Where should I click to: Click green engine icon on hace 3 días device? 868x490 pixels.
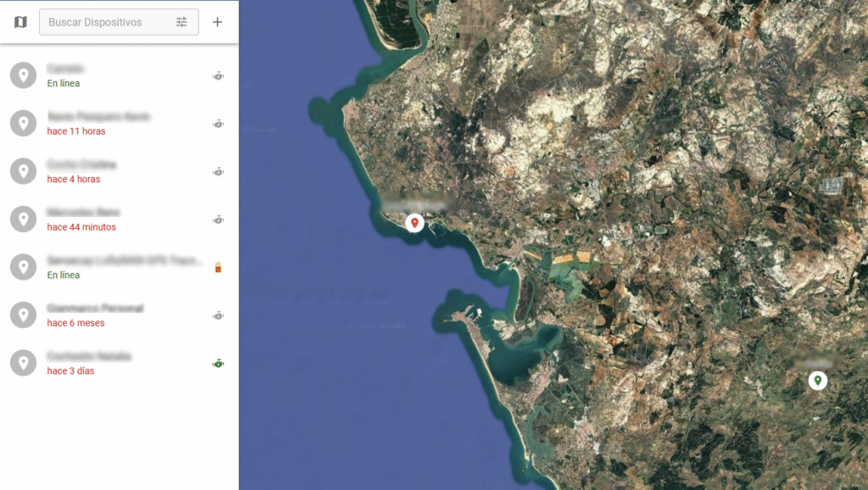pyautogui.click(x=218, y=364)
